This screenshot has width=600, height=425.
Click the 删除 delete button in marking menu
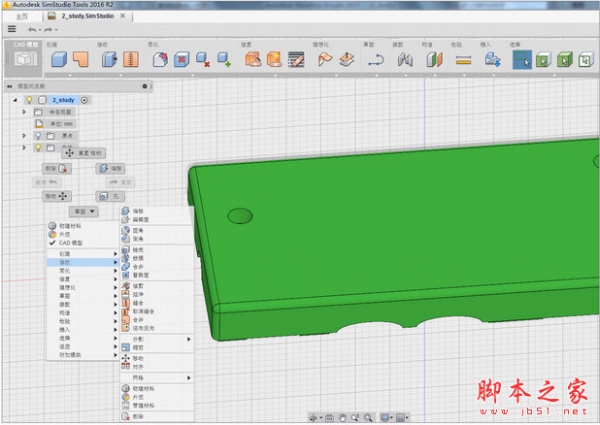click(x=58, y=168)
